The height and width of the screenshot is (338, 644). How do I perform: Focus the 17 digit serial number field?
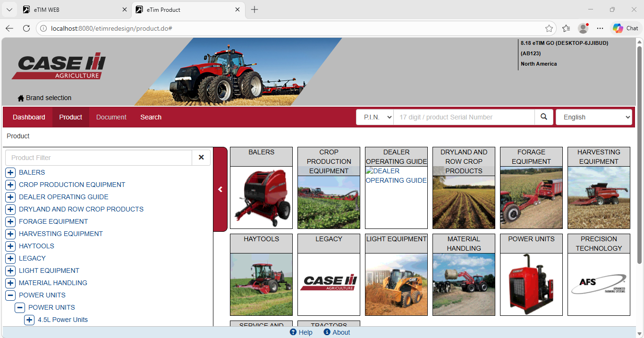[464, 117]
